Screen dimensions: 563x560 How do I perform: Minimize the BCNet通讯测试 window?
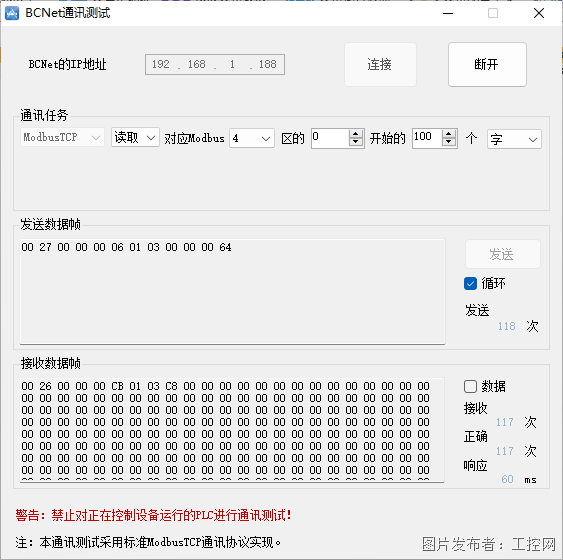pos(448,13)
